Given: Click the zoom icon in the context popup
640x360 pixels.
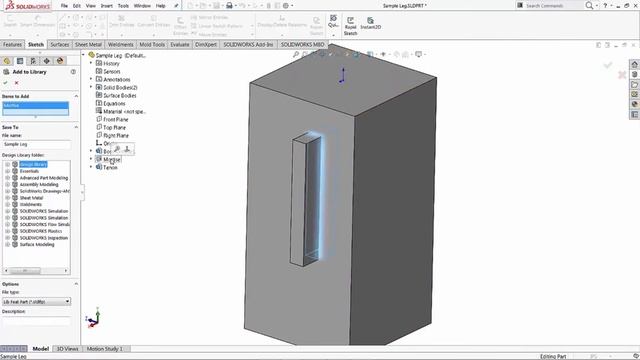Looking at the screenshot, I should 117,149.
